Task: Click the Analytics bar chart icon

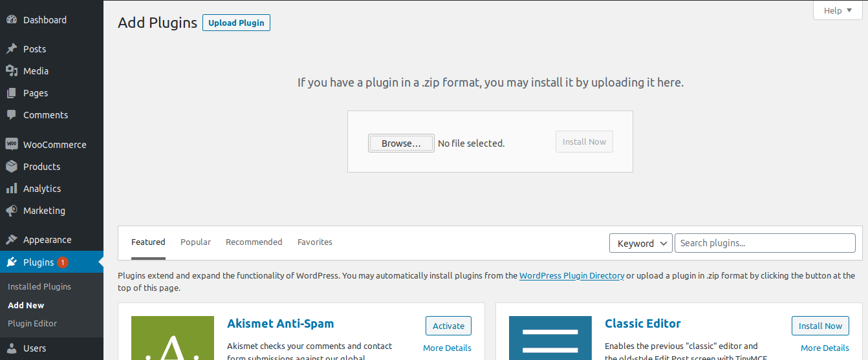Action: click(x=12, y=189)
